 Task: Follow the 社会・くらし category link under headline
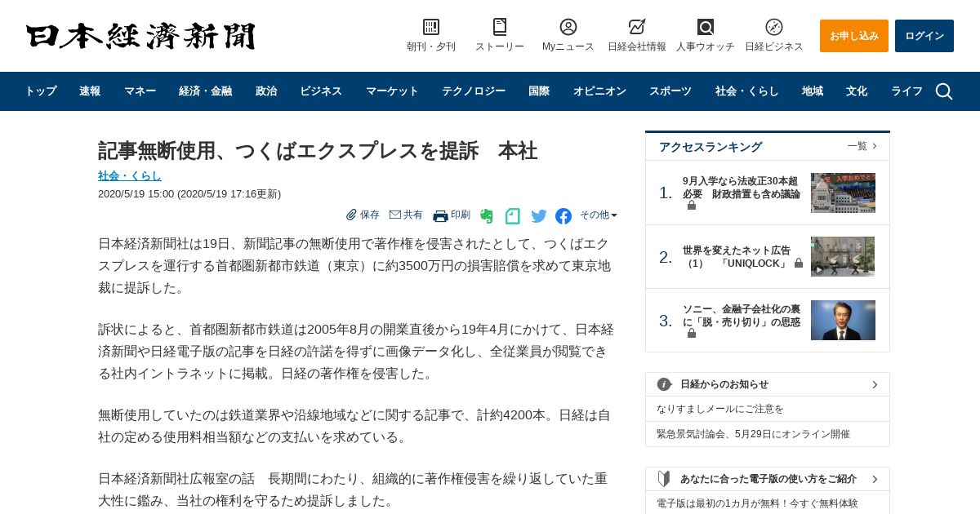130,175
